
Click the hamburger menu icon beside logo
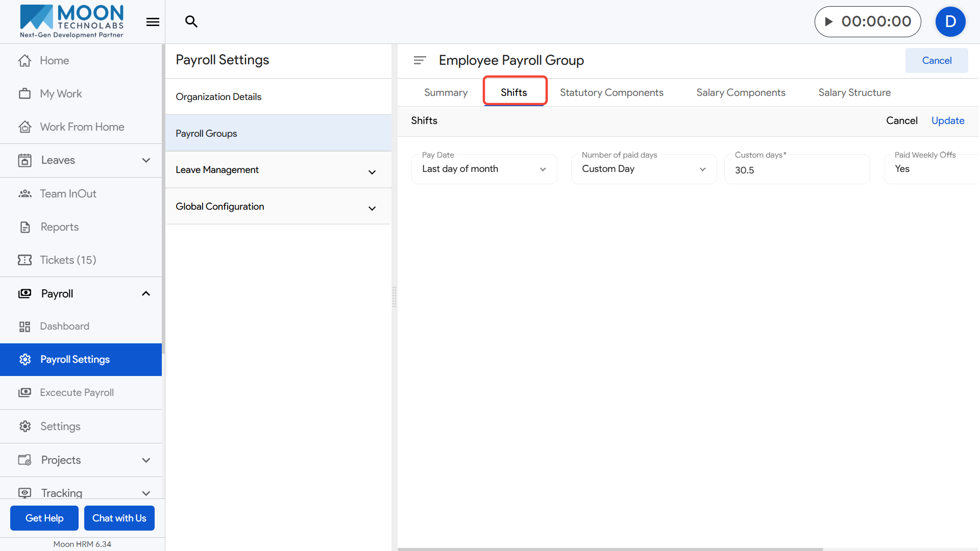pos(153,22)
